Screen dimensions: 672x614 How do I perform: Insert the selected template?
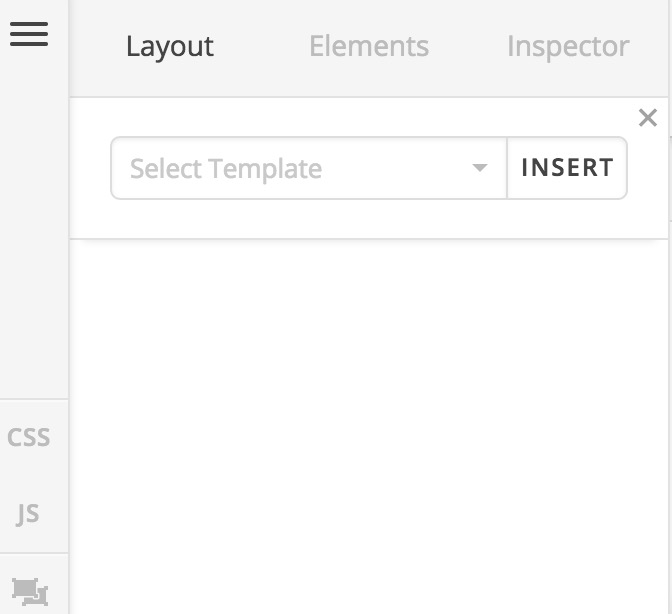(567, 168)
